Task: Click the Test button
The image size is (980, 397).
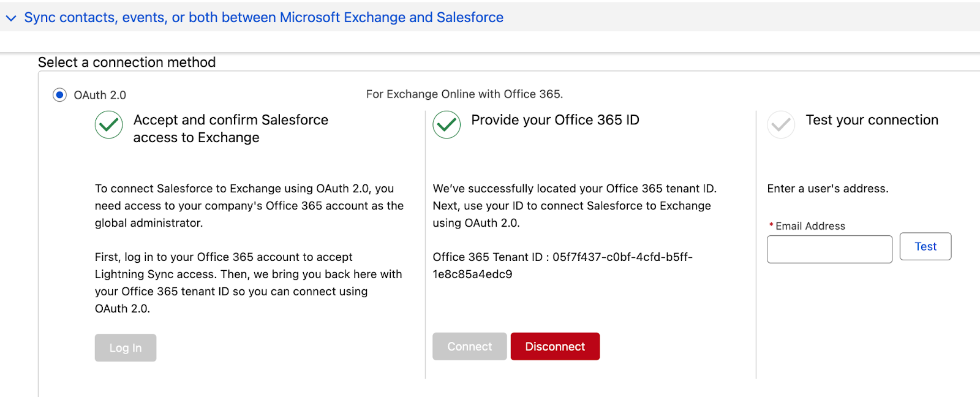Action: [x=925, y=246]
